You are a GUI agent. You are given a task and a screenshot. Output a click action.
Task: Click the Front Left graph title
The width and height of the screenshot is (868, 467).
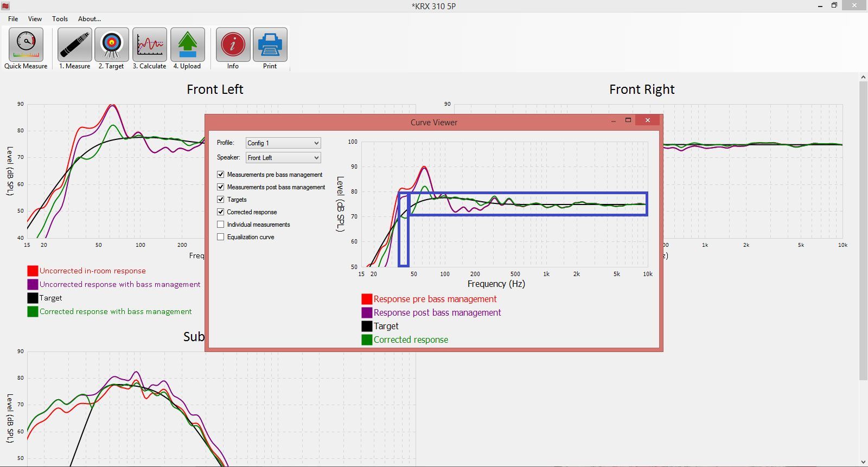[215, 89]
